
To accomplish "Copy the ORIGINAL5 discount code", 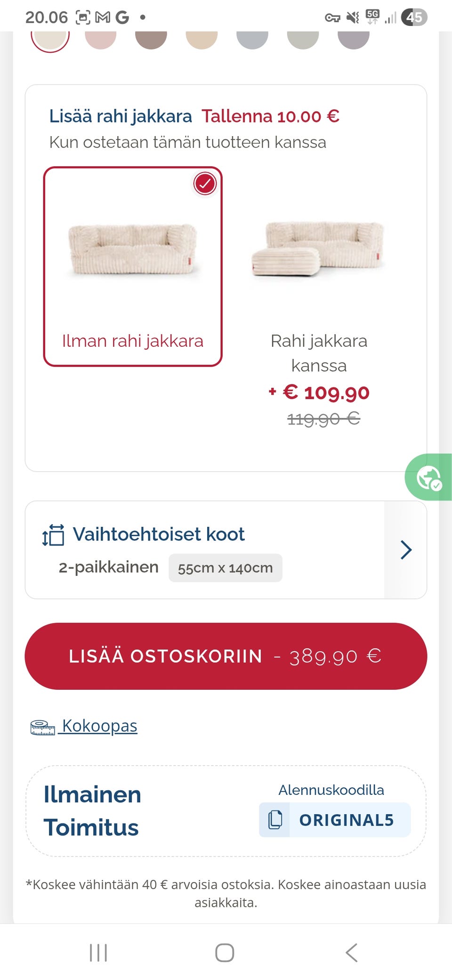I will [346, 820].
